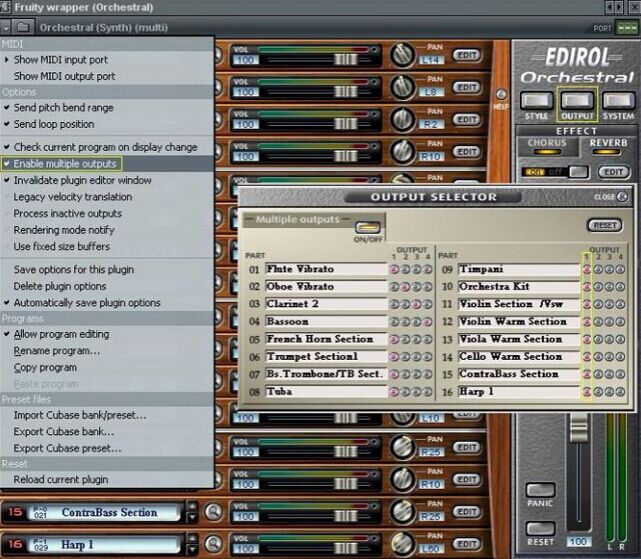Screen dimensions: 641x559
Task: Select output 4 for Harp 1
Action: [x=620, y=392]
